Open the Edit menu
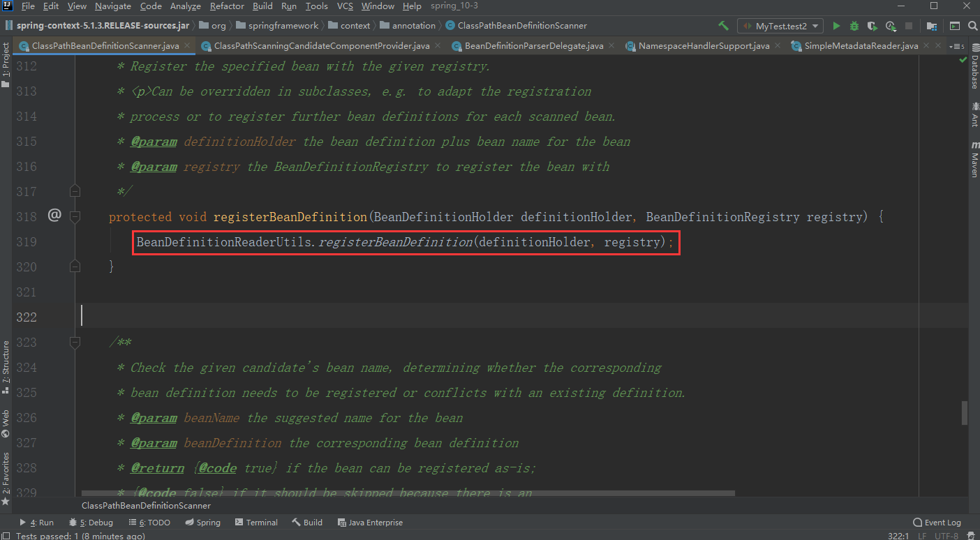This screenshot has width=980, height=540. coord(51,6)
